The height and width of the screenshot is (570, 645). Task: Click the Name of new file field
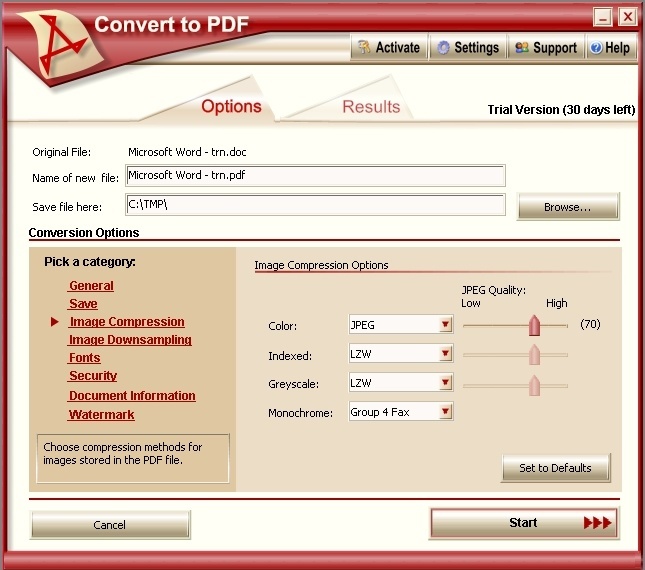point(315,176)
